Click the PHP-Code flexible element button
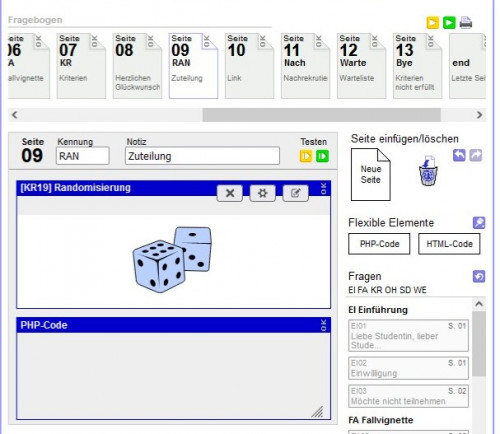Viewport: 500px width, 434px height. [379, 244]
